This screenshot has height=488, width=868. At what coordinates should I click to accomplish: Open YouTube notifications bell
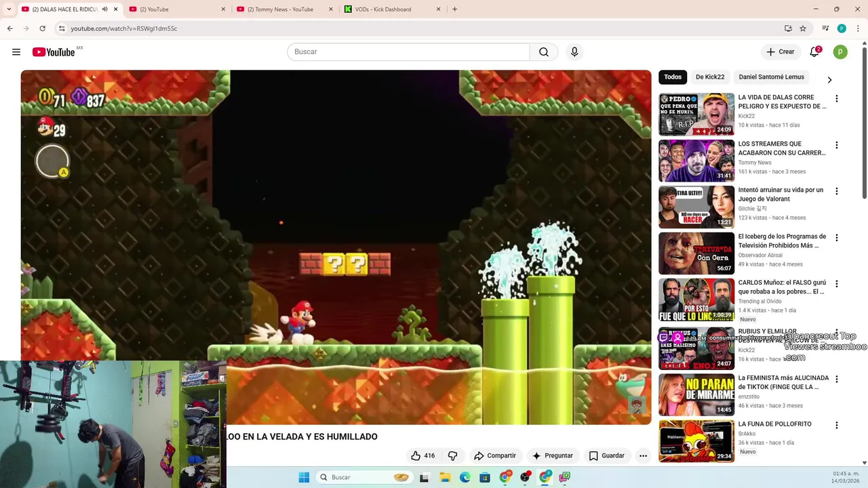point(814,52)
